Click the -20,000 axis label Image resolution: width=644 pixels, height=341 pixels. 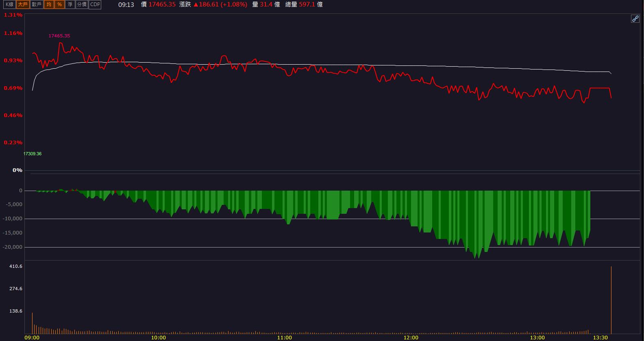13,247
